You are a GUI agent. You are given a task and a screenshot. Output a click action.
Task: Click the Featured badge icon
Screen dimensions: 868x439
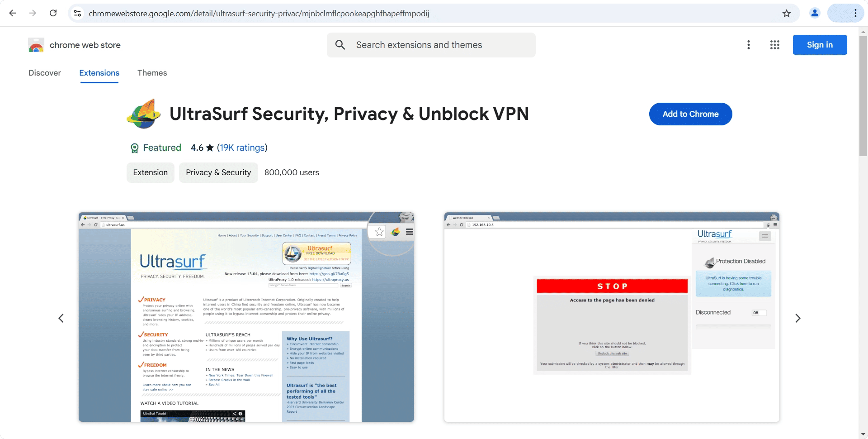click(x=135, y=148)
